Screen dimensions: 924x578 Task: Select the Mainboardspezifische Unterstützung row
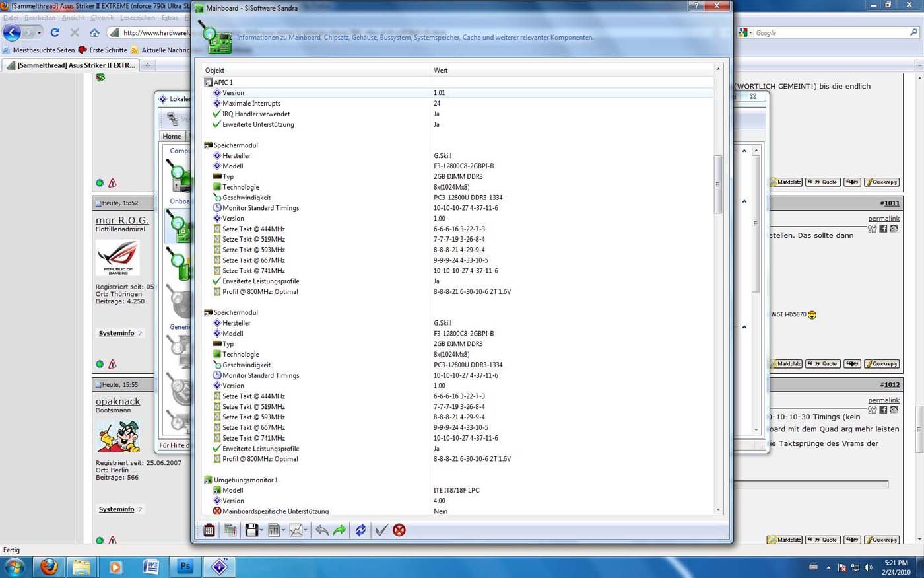click(x=457, y=511)
